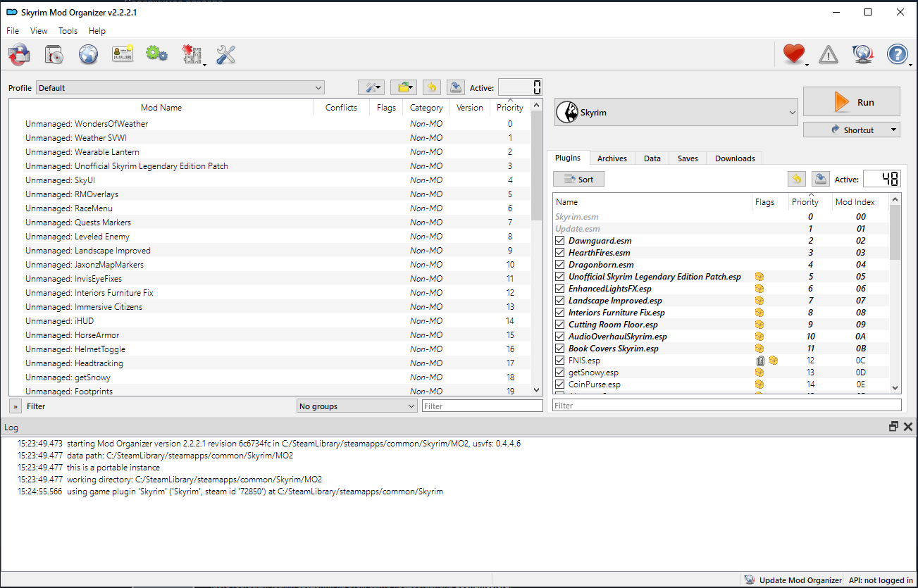Screen dimensions: 918x588
Task: Click the Install Mod from archive icon
Action: [54, 54]
